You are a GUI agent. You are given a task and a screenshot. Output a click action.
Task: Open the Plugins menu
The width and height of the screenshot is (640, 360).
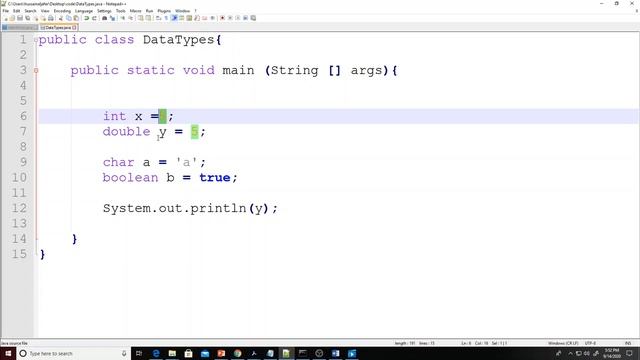click(x=164, y=11)
